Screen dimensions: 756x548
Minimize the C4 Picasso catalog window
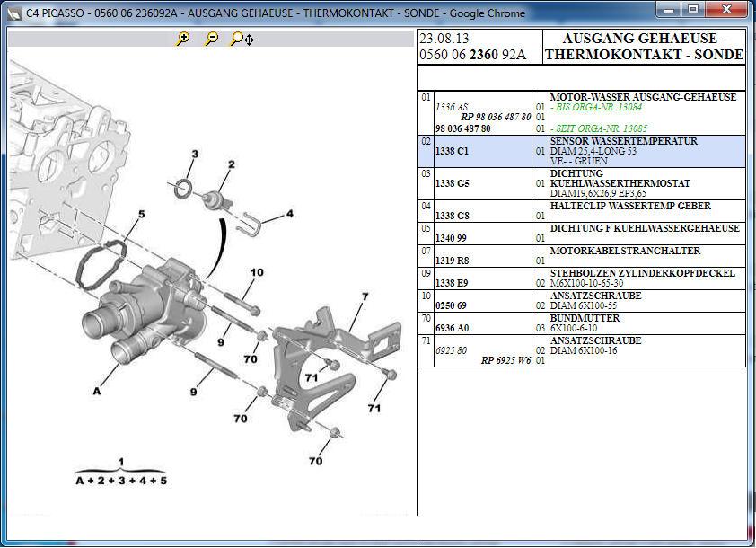point(669,9)
